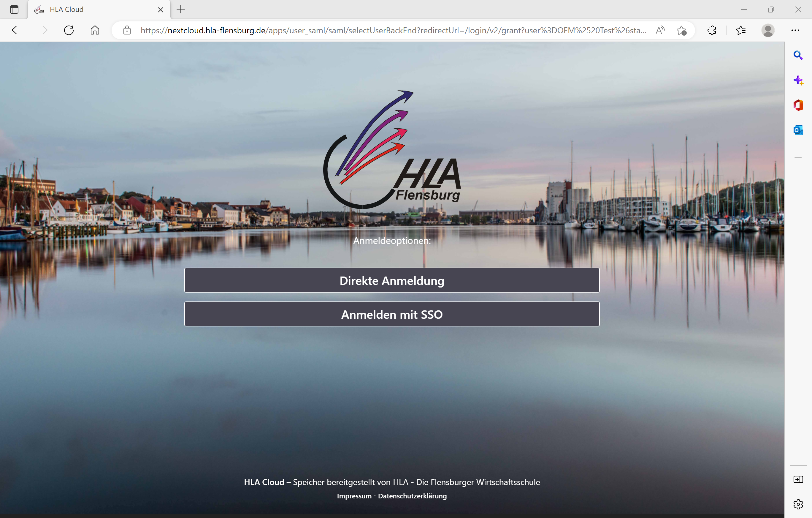
Task: Open the Extensions puzzle icon
Action: point(711,30)
